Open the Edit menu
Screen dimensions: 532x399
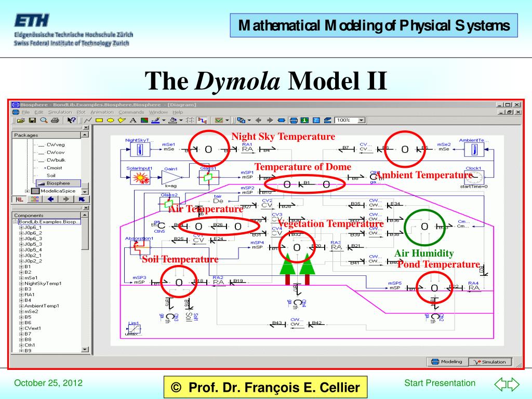38,112
